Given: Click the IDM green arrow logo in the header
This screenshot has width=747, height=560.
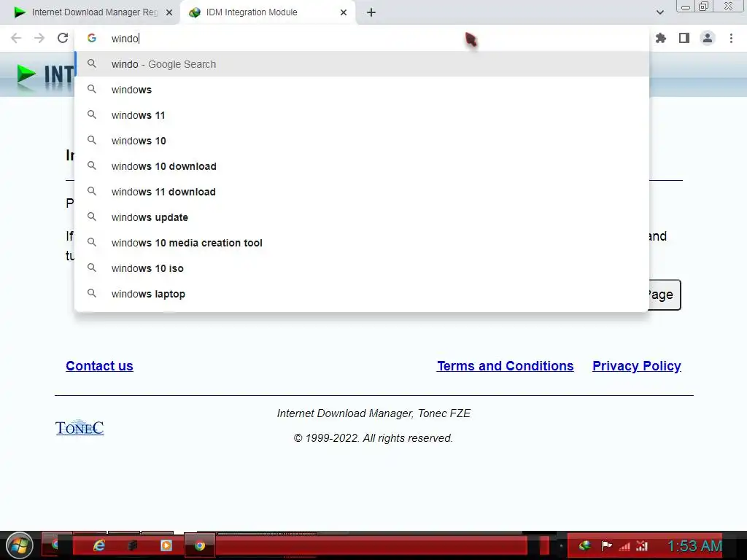Looking at the screenshot, I should click(x=26, y=75).
